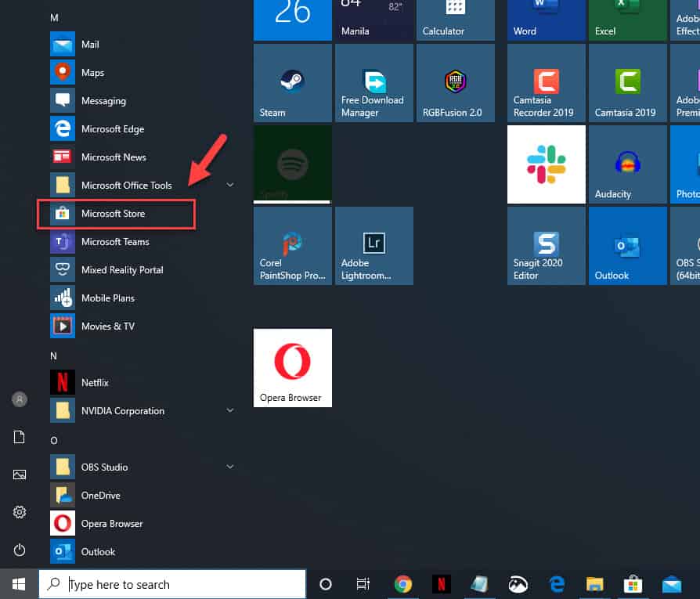Open the Calculator tile
The height and width of the screenshot is (599, 700).
coord(456,20)
